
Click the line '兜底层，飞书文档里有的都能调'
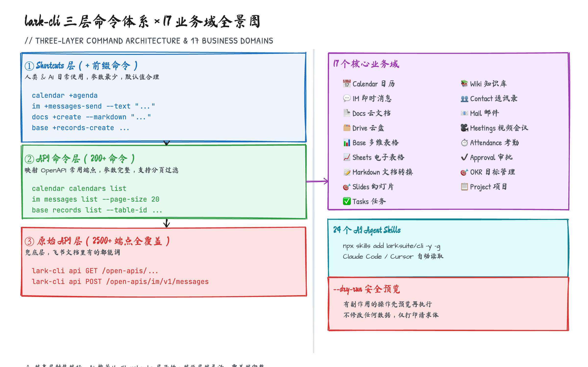73,252
